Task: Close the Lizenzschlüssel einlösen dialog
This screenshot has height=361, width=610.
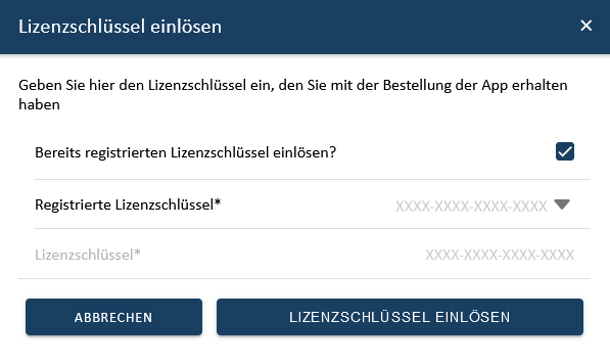Action: click(586, 26)
